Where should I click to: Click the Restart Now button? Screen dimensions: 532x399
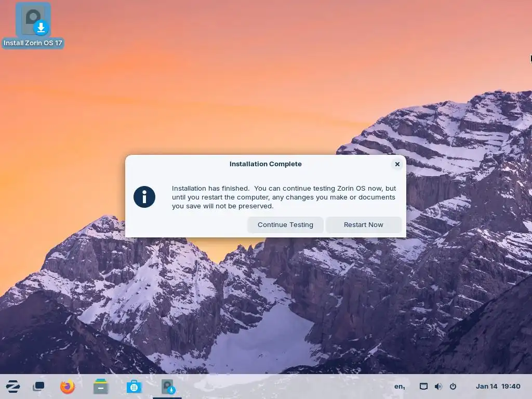pyautogui.click(x=363, y=224)
